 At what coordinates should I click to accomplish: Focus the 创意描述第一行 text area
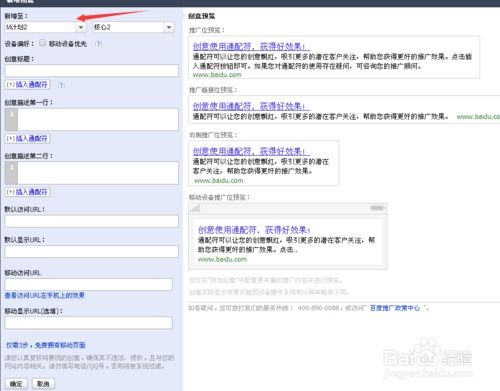pyautogui.click(x=92, y=119)
